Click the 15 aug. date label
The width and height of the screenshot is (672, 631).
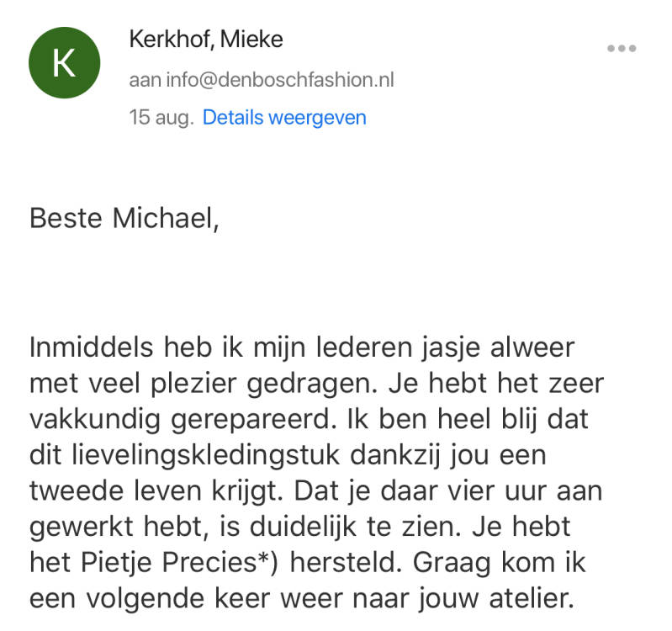pyautogui.click(x=161, y=117)
